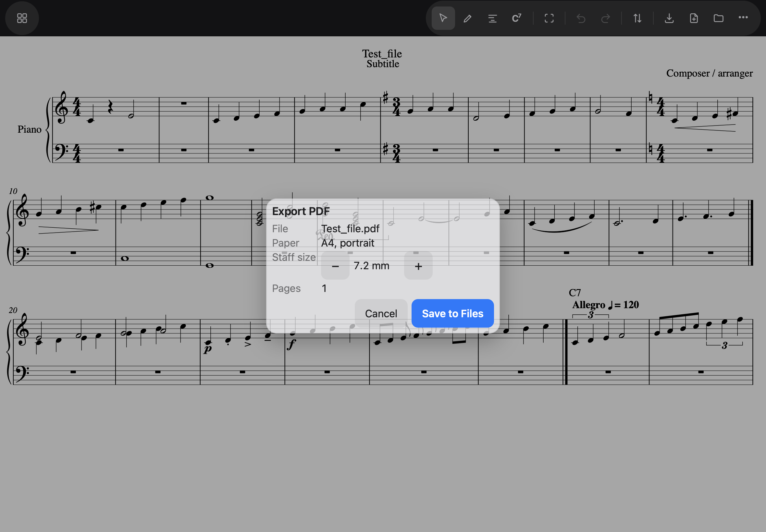
Task: Select the Composer / arranger text
Action: coord(709,73)
